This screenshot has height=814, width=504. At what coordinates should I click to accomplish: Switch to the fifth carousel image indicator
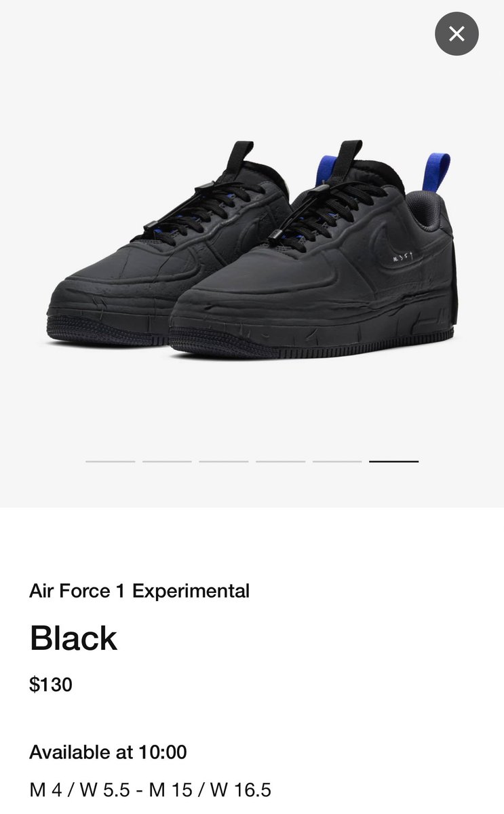[337, 461]
